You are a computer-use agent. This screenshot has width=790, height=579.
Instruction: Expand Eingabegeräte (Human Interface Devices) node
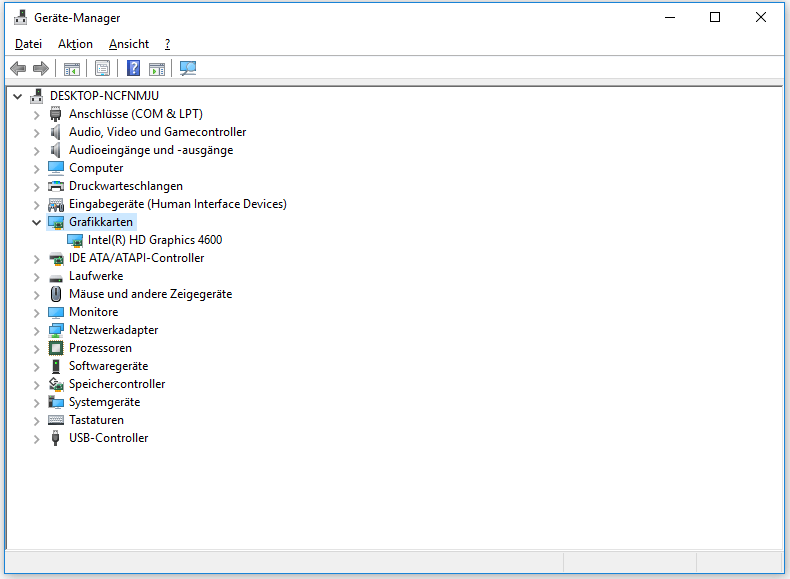coord(36,205)
